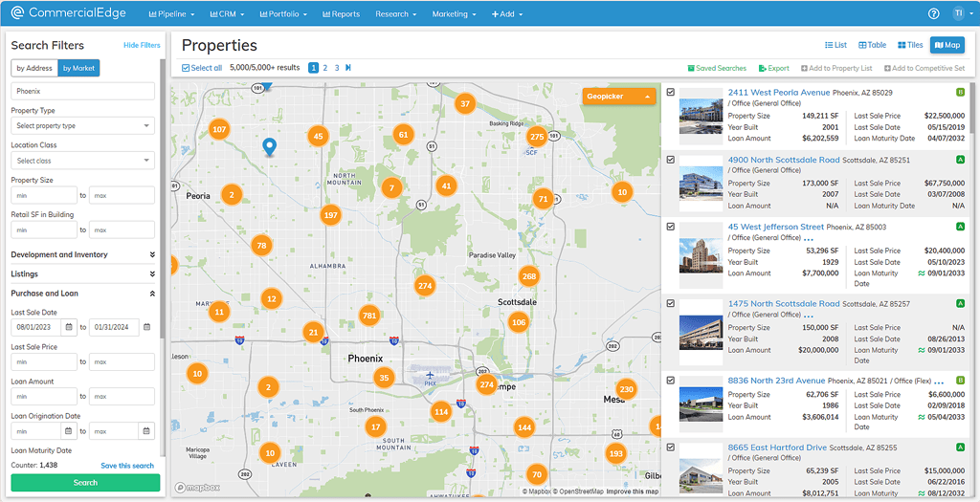Open calendar for Last Sale Date start
Screen dimensions: 980x502
coord(69,327)
